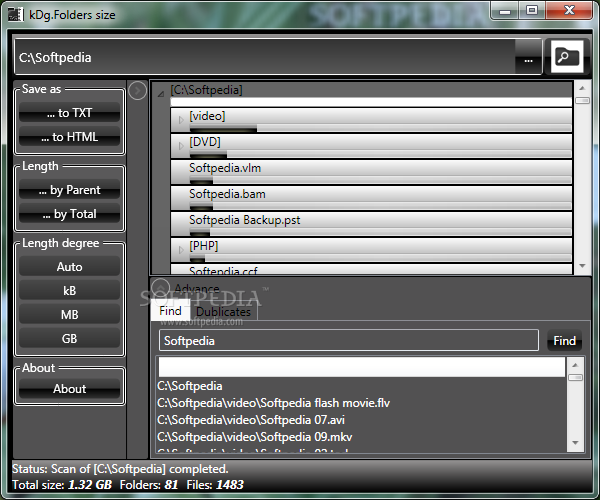Select result Softpedia 09.mkv
The image size is (600, 500).
coord(254,436)
